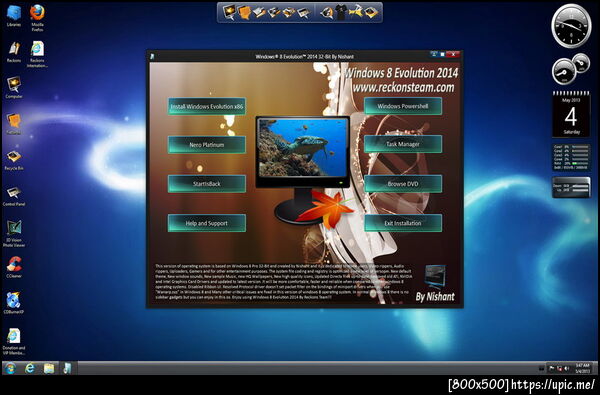Click the underwater monitor image in the installer

coord(302,147)
